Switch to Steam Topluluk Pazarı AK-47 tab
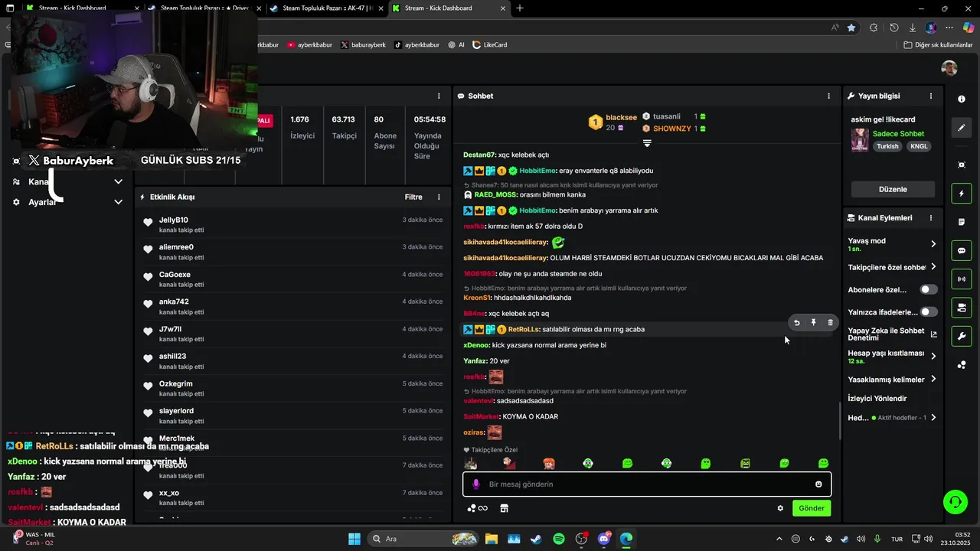Screen dimensions: 980x551 (325, 8)
